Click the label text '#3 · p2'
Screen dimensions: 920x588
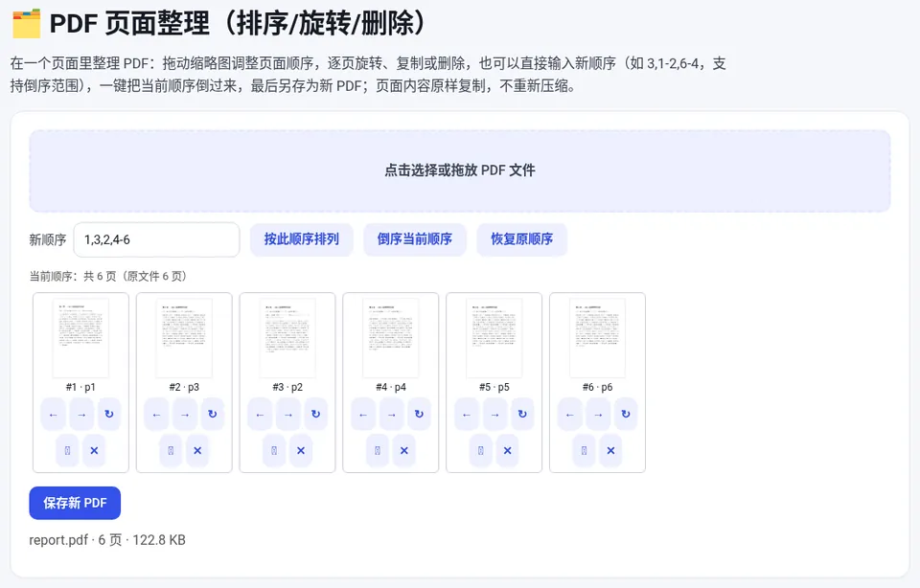(287, 387)
